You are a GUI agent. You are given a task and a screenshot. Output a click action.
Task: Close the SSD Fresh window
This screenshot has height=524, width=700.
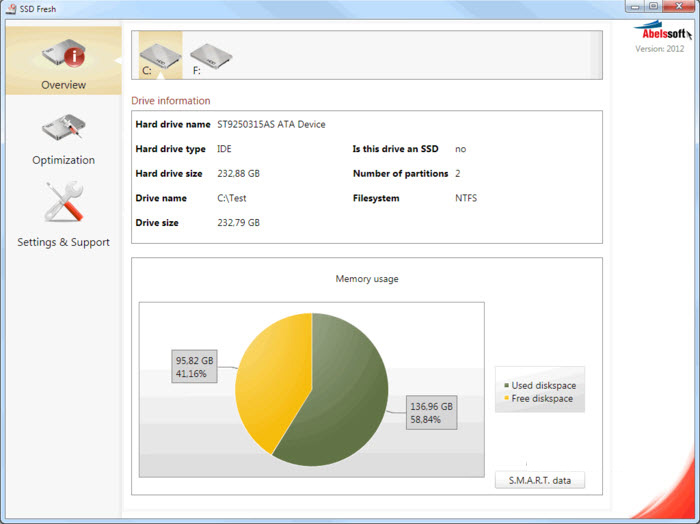coord(677,6)
